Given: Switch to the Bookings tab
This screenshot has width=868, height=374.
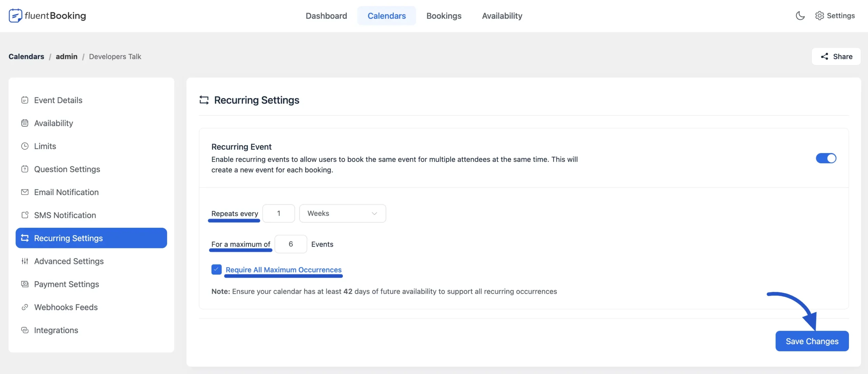Looking at the screenshot, I should [x=443, y=16].
